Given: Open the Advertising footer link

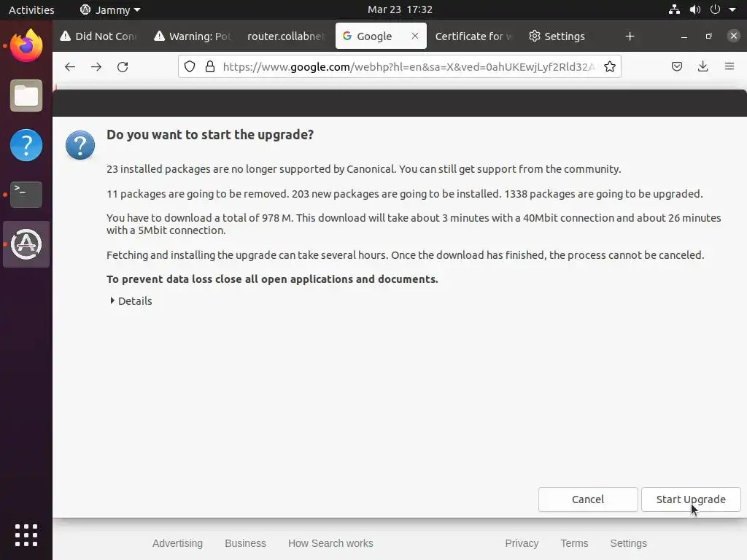Looking at the screenshot, I should (x=177, y=543).
